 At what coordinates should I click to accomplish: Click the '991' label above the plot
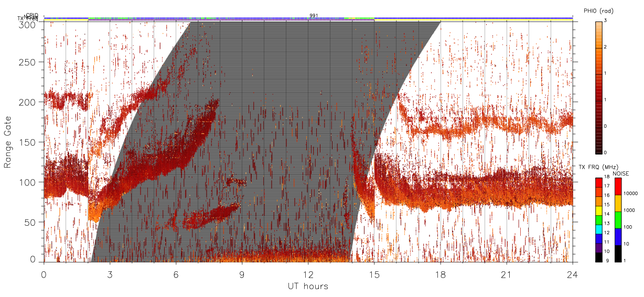tap(314, 15)
